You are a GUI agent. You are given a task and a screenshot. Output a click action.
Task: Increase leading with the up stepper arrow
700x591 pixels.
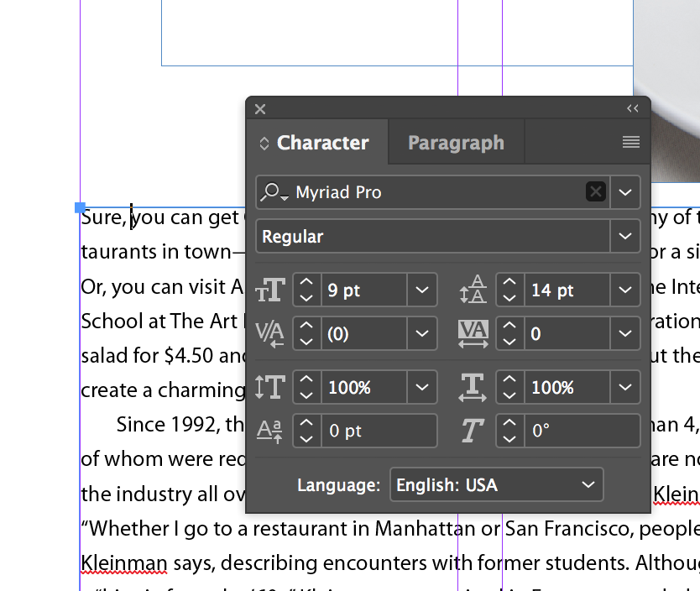[509, 282]
